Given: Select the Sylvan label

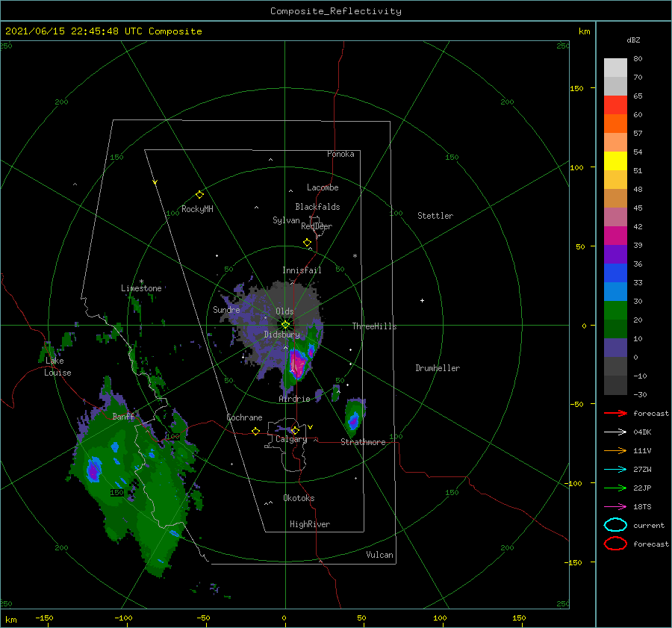Looking at the screenshot, I should [x=286, y=220].
